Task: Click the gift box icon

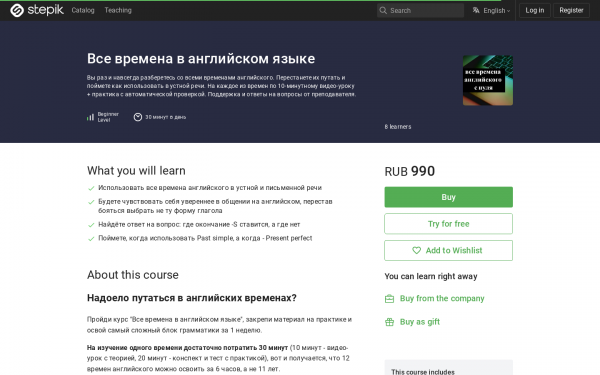Action: coord(389,322)
